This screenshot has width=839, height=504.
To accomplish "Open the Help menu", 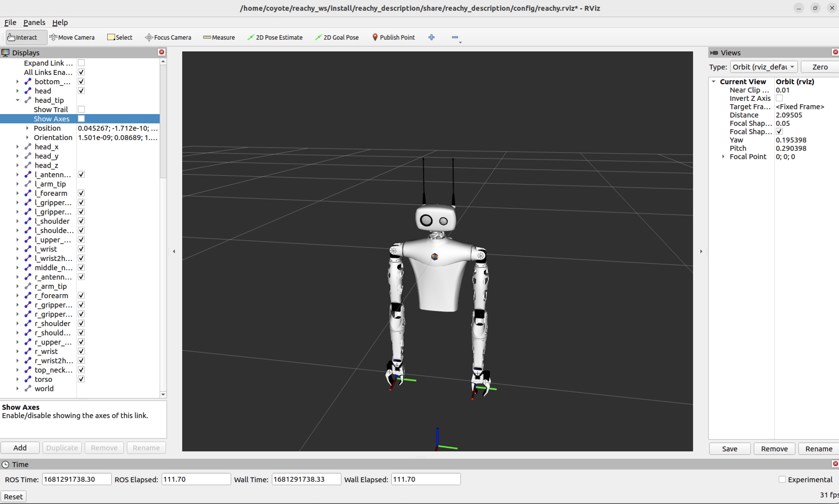I will click(60, 23).
